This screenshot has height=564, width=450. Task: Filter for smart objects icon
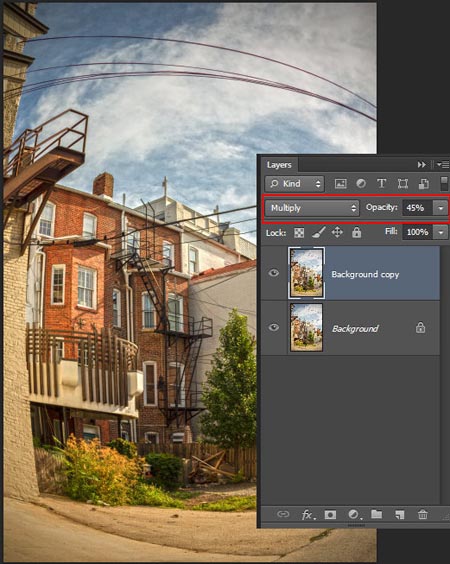point(424,184)
